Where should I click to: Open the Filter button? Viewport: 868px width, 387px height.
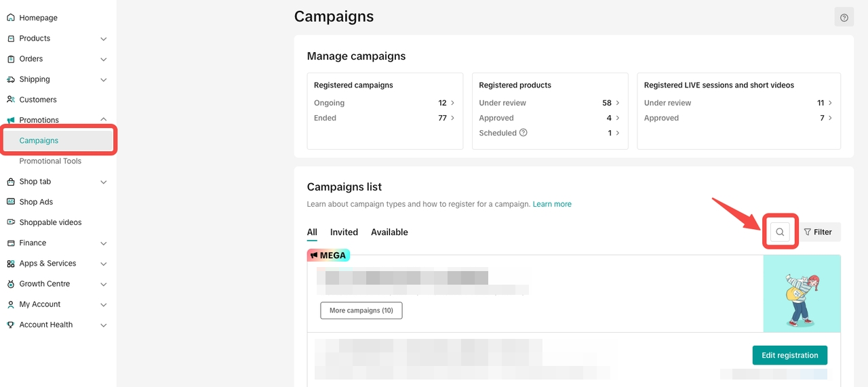pyautogui.click(x=818, y=232)
